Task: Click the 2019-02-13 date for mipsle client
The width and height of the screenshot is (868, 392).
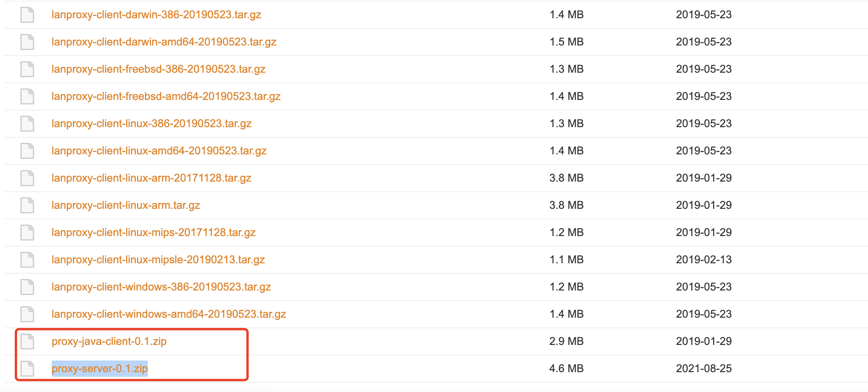Action: 704,260
